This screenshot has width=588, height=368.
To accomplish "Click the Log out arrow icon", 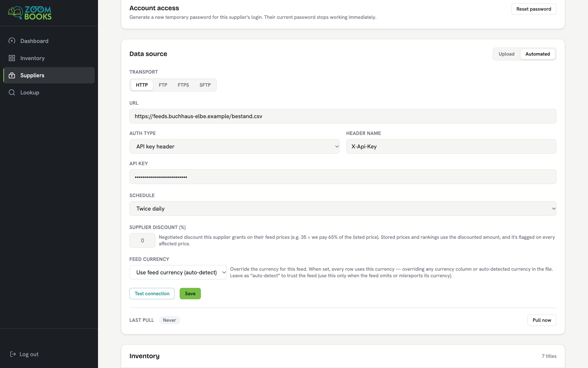I will tap(13, 354).
